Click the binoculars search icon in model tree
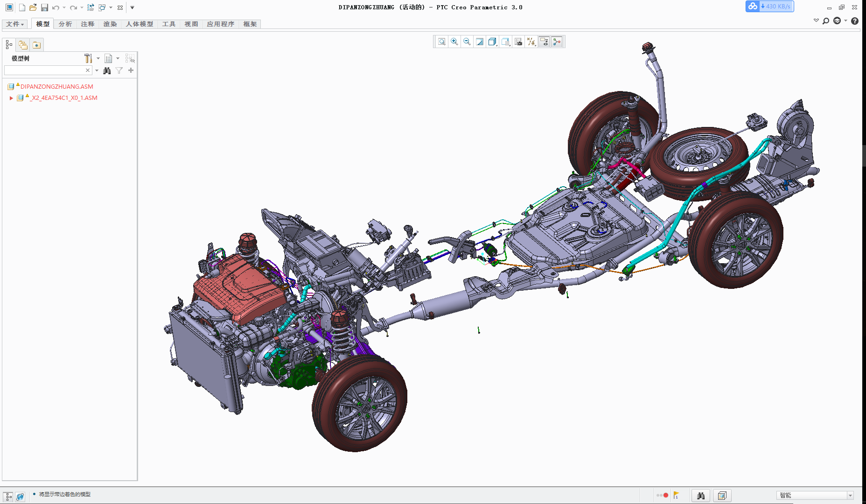866x504 pixels. [107, 70]
